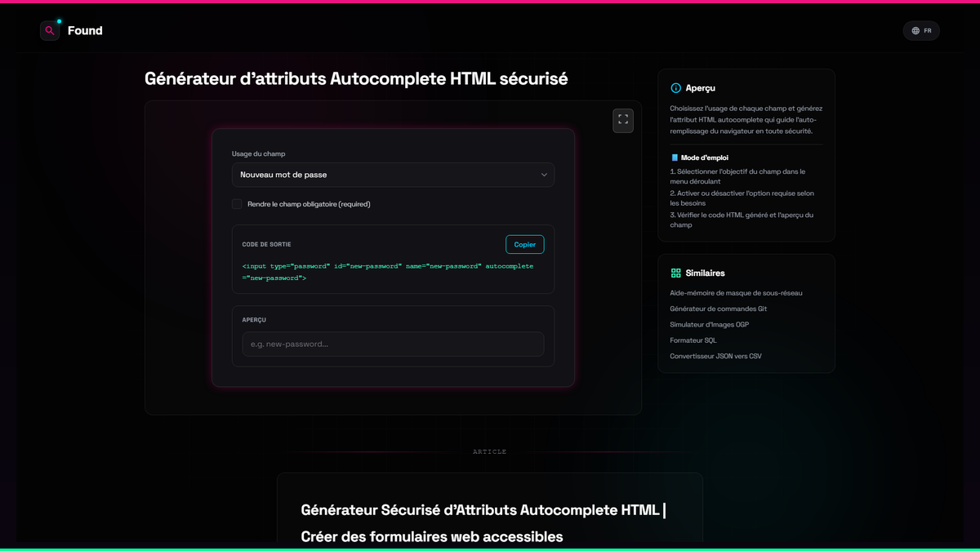The width and height of the screenshot is (980, 551).
Task: Copy the generated HTML code
Action: [525, 245]
